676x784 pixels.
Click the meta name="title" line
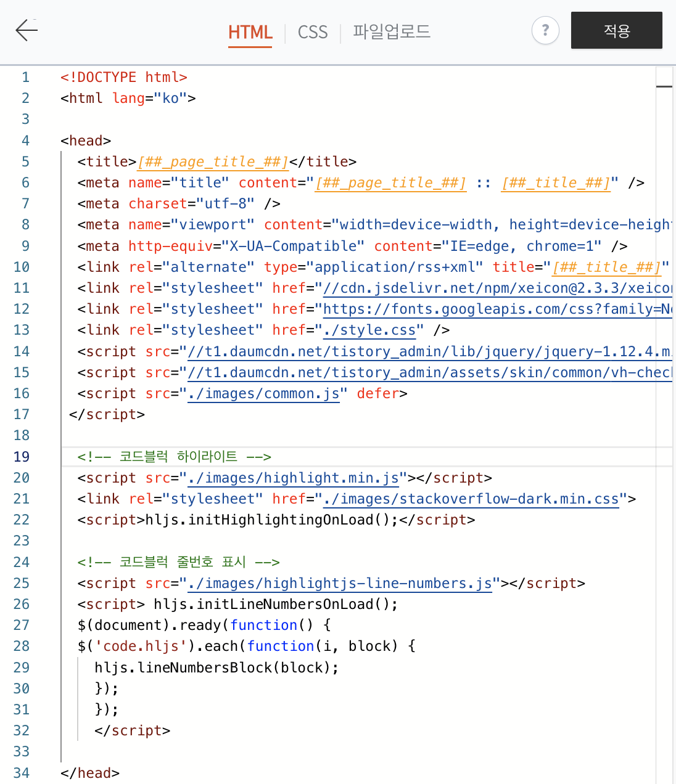point(361,182)
